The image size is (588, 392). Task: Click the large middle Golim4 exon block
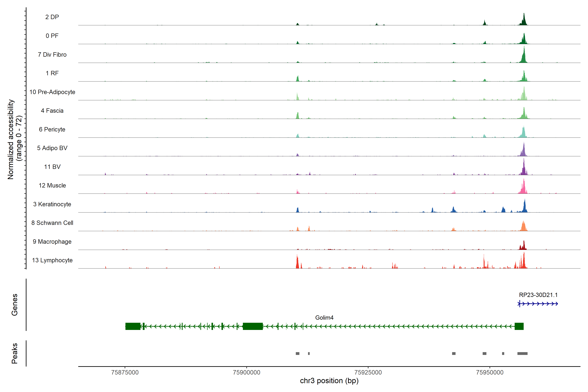pos(253,326)
